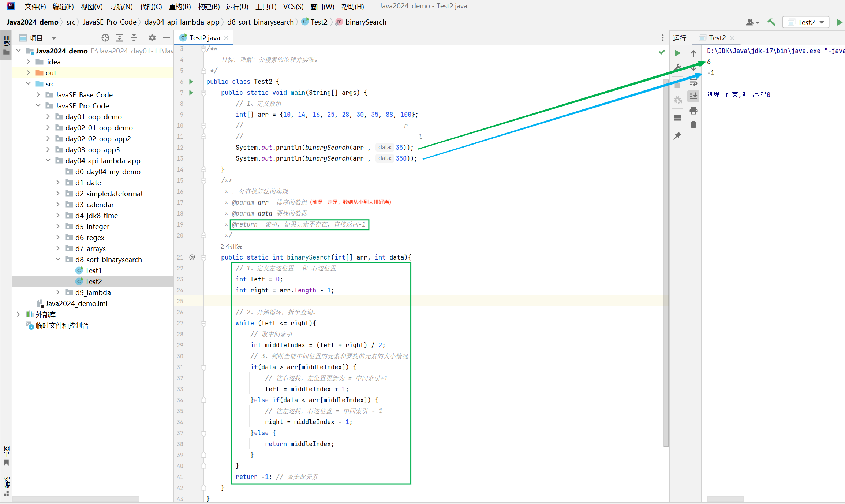
Task: Toggle soft-wrap in run console
Action: point(693,82)
